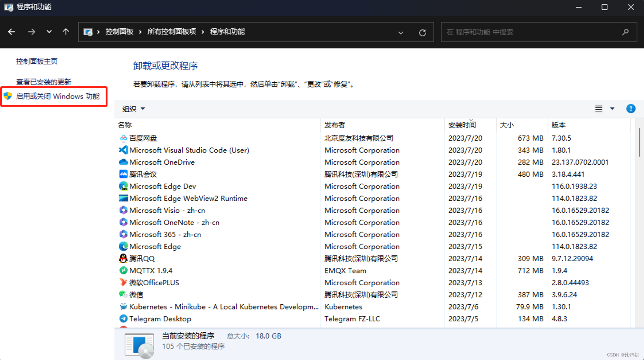Click the Kubernetes Minikube icon

[x=123, y=307]
